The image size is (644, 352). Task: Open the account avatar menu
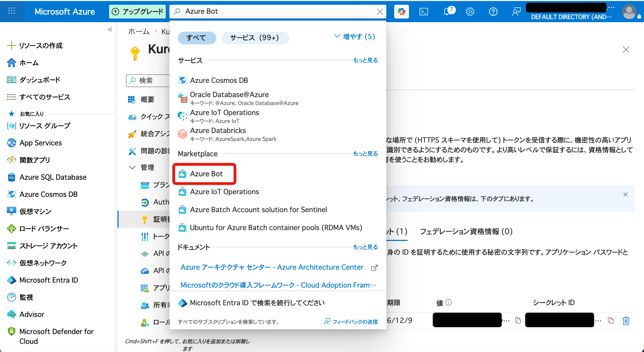click(629, 12)
